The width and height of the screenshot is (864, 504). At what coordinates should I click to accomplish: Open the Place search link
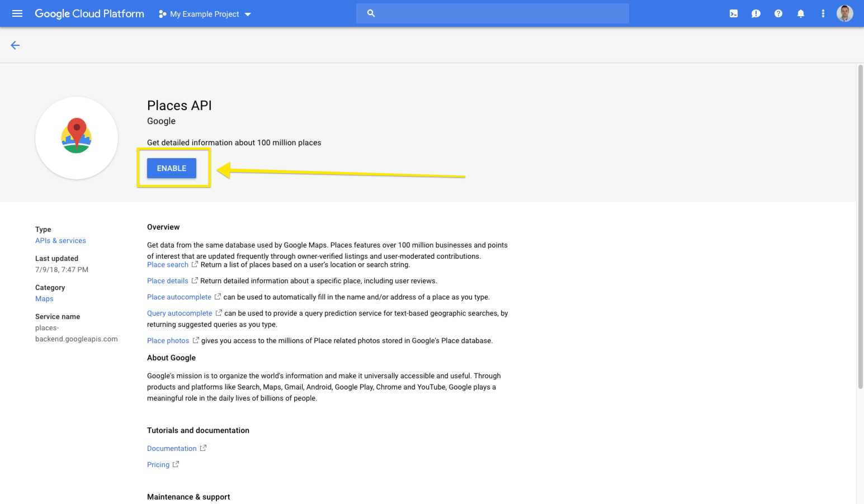click(168, 265)
